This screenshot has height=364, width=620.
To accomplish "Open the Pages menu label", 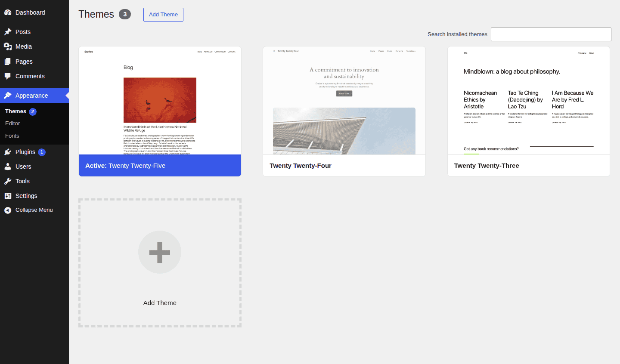I will coord(24,62).
